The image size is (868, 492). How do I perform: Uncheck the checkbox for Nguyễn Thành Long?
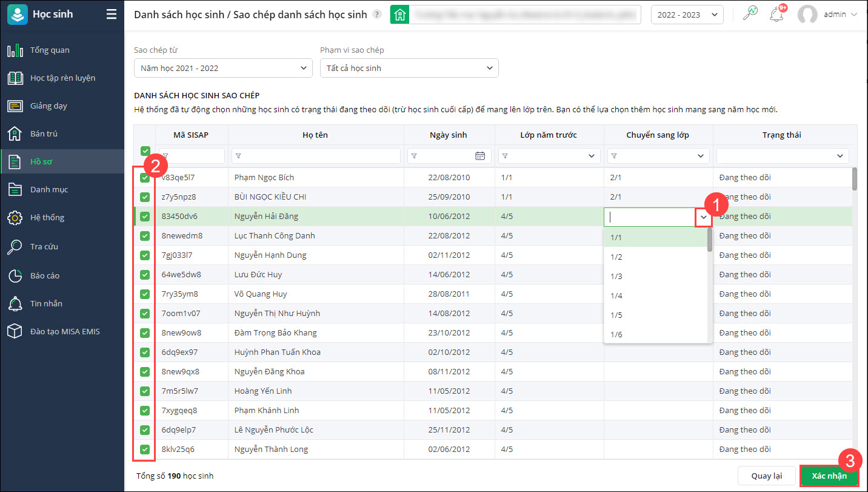click(x=145, y=450)
